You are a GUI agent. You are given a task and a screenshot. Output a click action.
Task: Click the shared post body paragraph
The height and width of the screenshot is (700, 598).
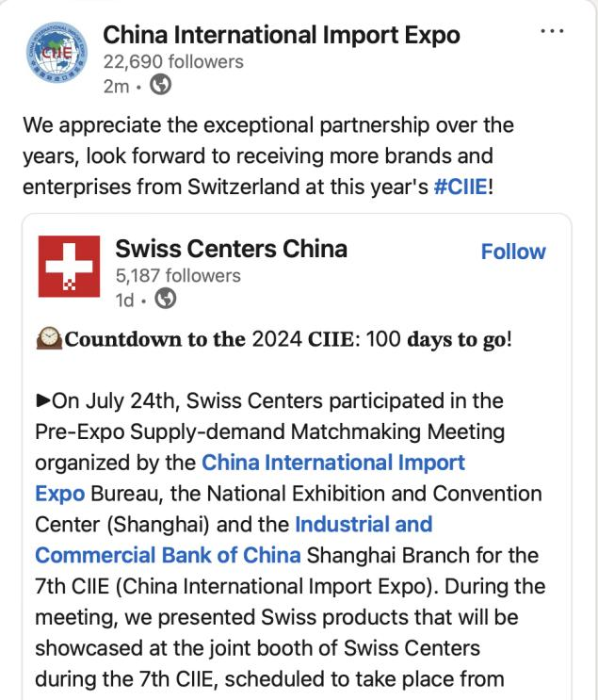(290, 540)
